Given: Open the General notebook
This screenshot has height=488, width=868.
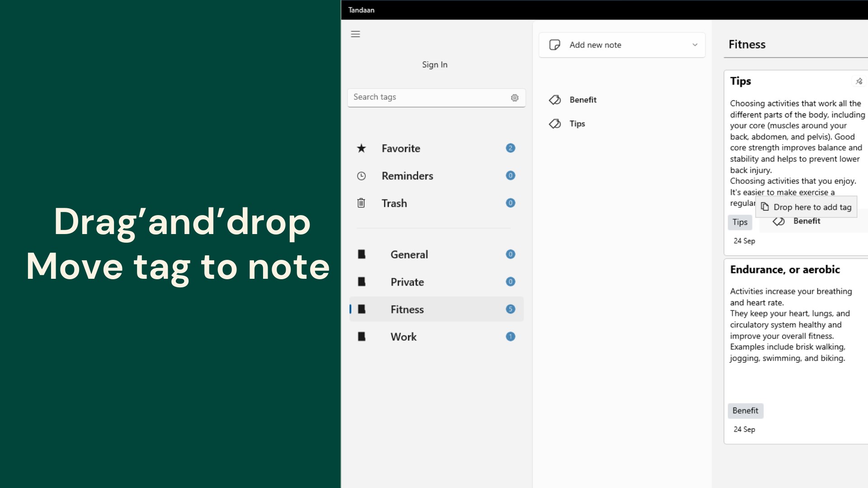Looking at the screenshot, I should coord(409,254).
